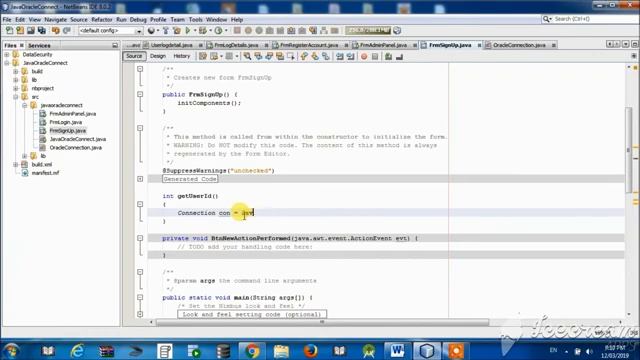Switch to Design view

tap(158, 56)
